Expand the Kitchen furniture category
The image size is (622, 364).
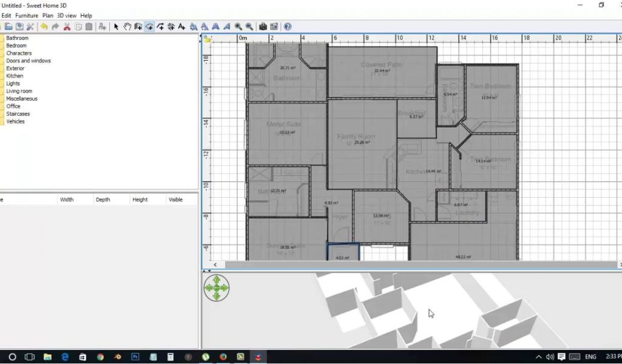[x=15, y=76]
